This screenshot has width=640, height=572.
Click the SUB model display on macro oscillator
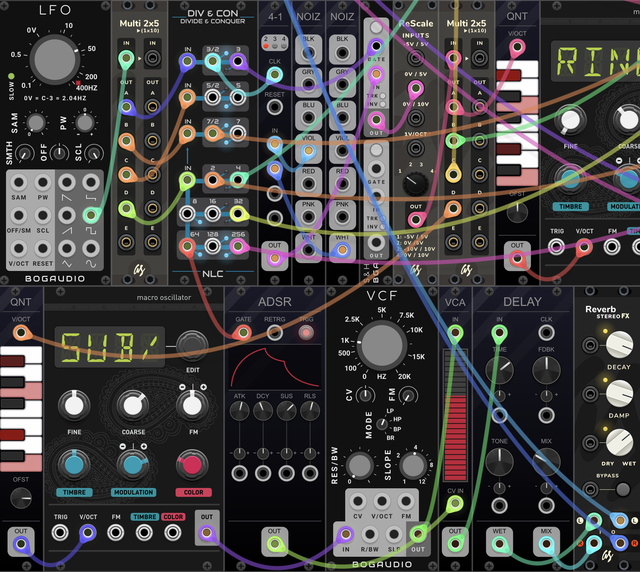click(109, 347)
